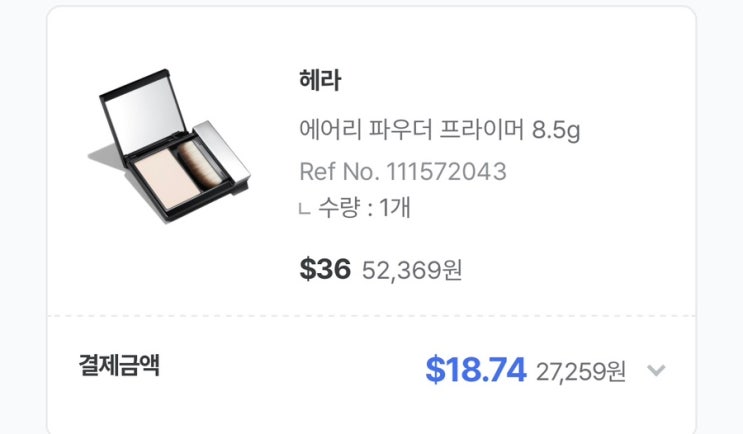Click the 52,369원 won price
Image resolution: width=743 pixels, height=434 pixels.
pyautogui.click(x=412, y=271)
